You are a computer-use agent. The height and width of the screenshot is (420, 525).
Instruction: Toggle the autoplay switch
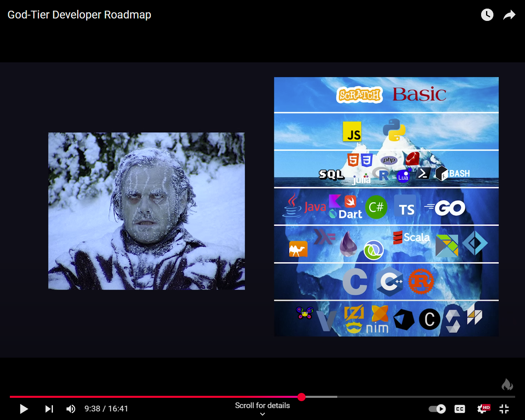[x=437, y=409]
